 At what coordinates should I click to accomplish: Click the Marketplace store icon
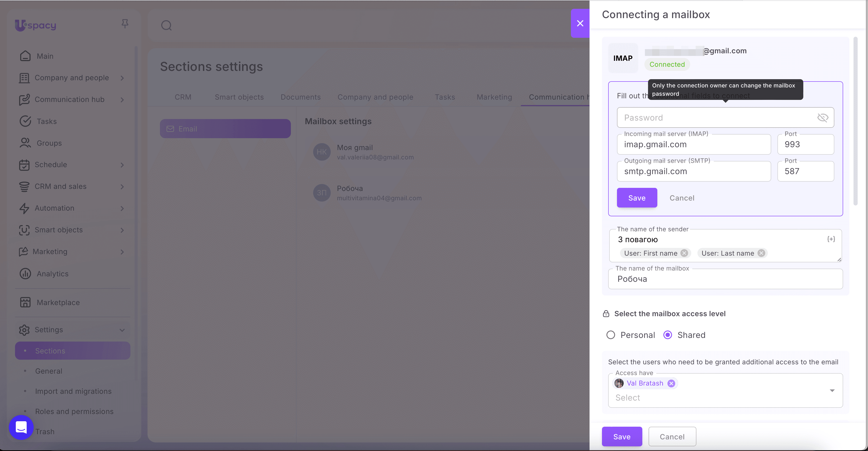coord(25,302)
